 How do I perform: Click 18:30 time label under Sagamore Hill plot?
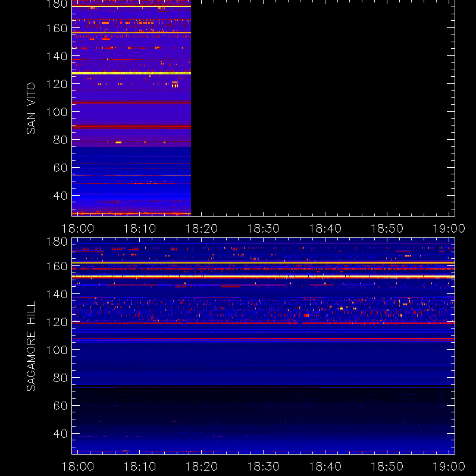(x=263, y=466)
